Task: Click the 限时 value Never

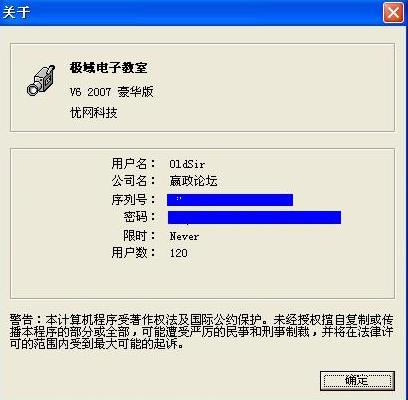Action: (184, 236)
